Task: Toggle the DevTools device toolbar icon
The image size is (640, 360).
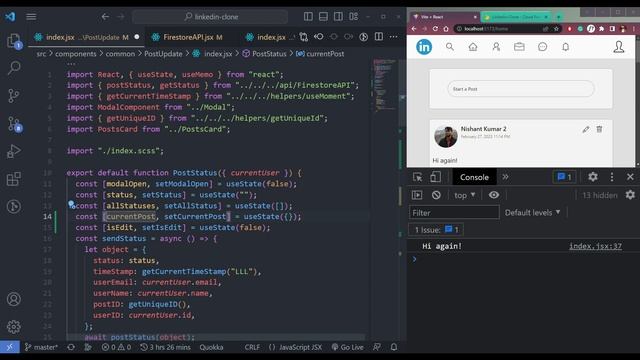Action: click(435, 177)
